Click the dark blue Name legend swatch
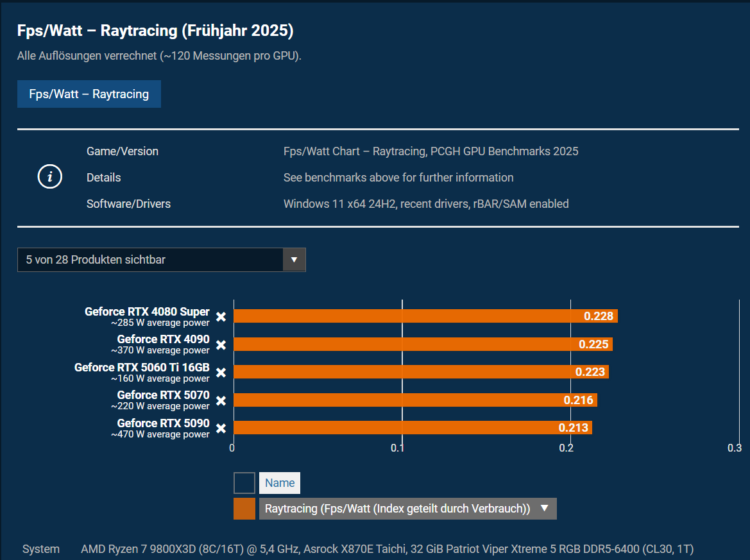Image resolution: width=750 pixels, height=560 pixels. pyautogui.click(x=244, y=482)
